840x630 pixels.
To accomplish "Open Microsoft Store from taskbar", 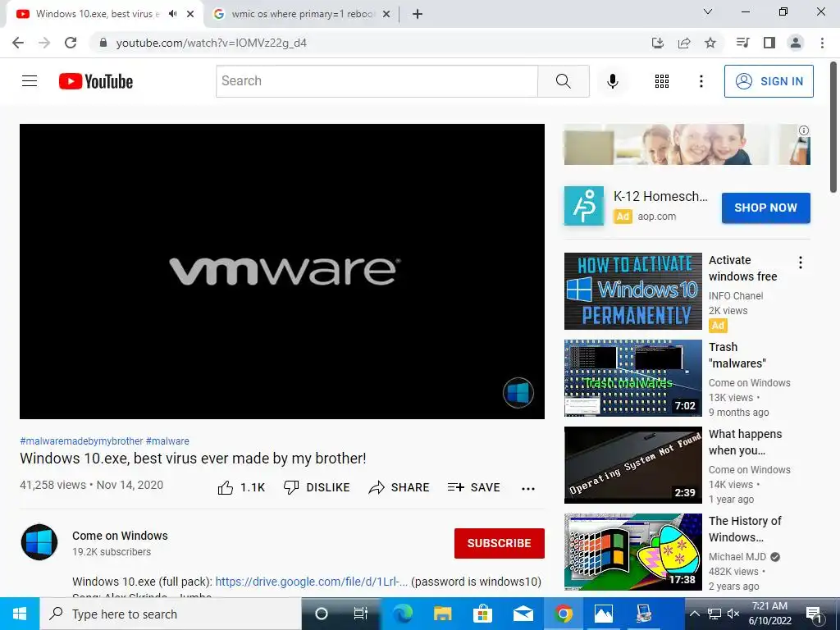I will click(x=482, y=614).
